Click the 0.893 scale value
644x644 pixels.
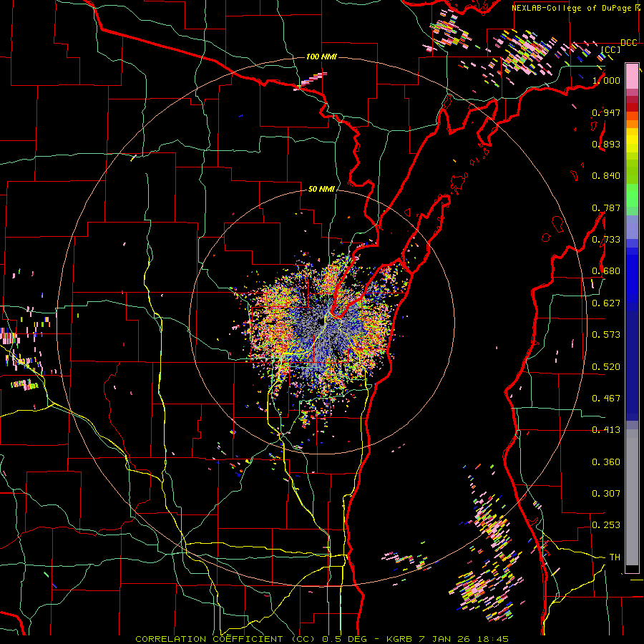tap(606, 144)
